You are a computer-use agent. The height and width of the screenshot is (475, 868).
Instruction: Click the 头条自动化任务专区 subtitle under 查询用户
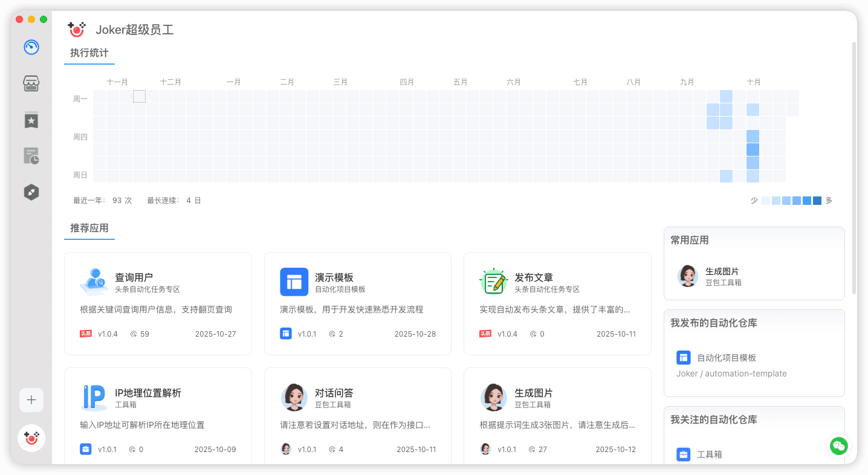pos(147,289)
